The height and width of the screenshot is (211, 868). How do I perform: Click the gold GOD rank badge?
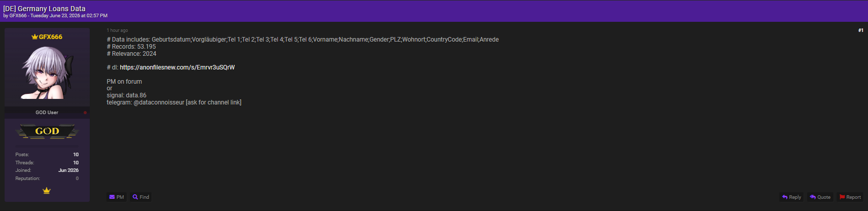(x=47, y=131)
